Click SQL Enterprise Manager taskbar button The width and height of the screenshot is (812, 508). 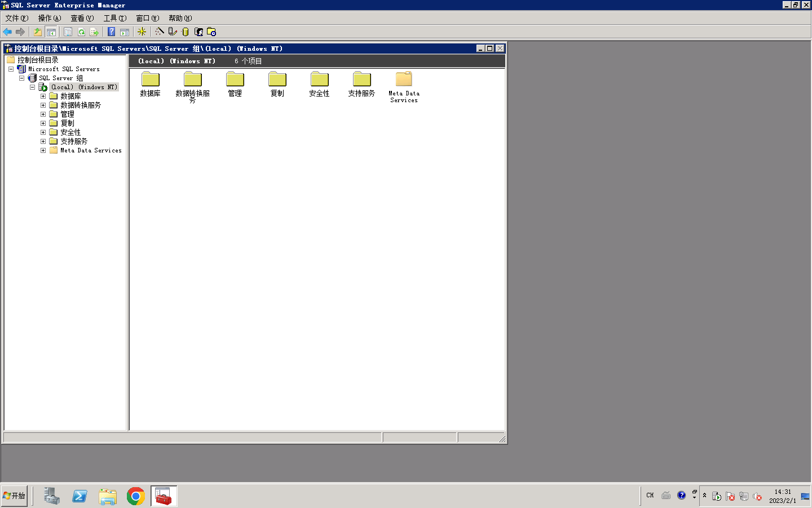tap(164, 496)
